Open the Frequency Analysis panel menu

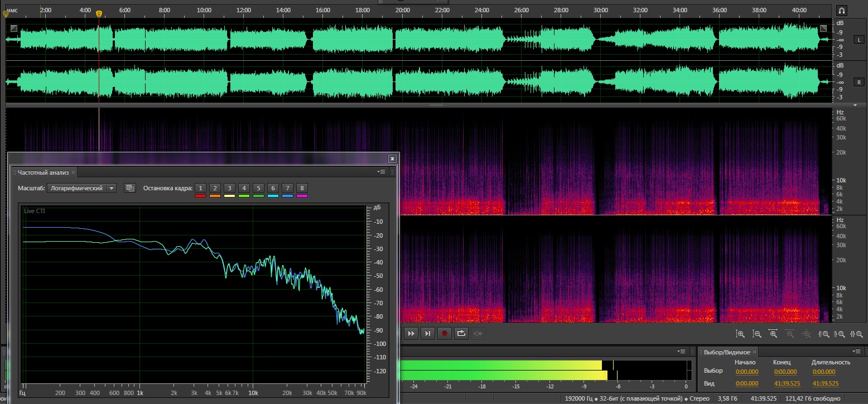tap(382, 172)
